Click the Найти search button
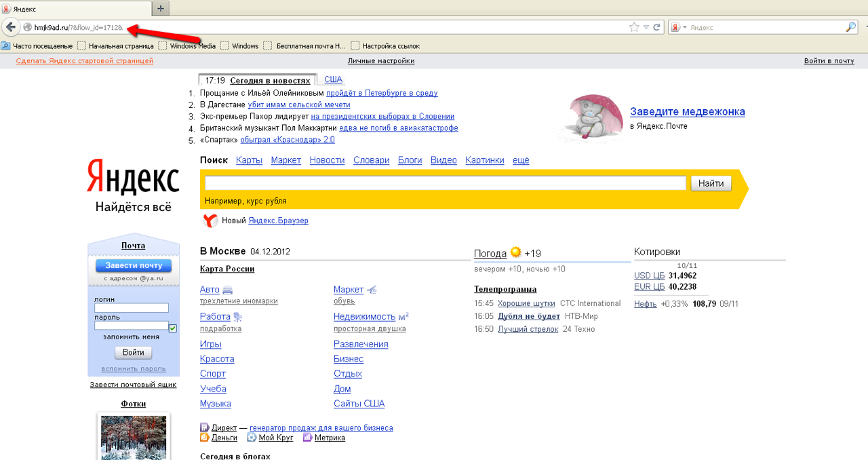Screen dimensions: 868x460 click(711, 183)
